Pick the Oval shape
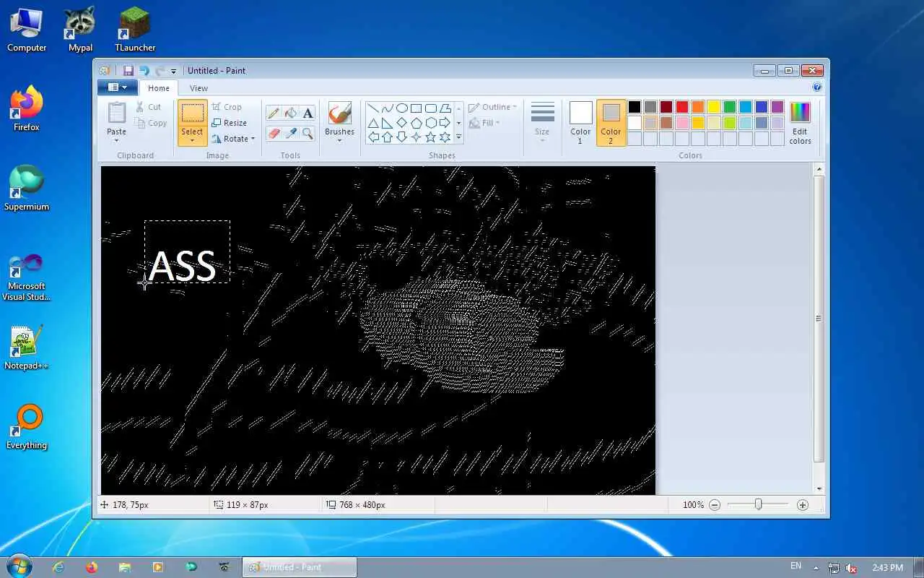 tap(402, 108)
